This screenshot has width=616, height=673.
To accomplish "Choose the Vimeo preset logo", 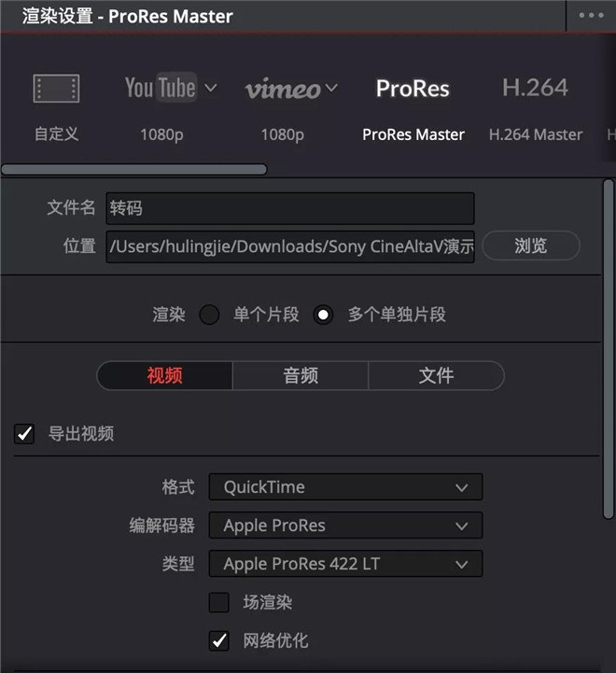I will click(x=283, y=89).
